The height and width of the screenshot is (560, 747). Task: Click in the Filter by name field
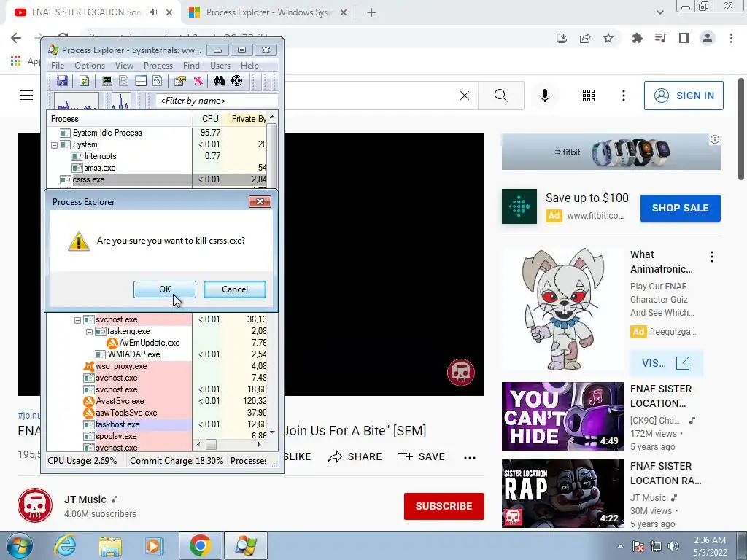(217, 101)
